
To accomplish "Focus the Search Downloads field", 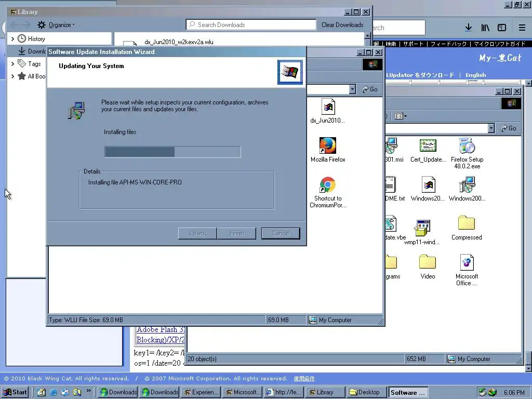I will 251,25.
